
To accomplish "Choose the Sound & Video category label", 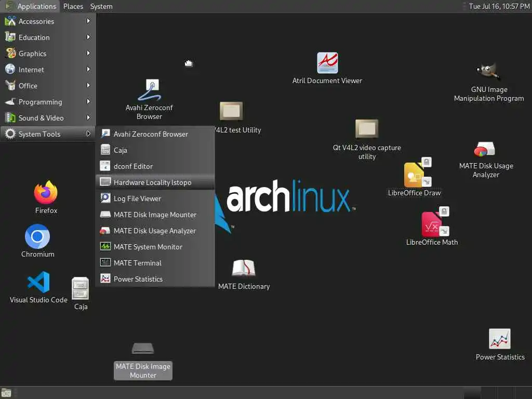I will pos(41,118).
